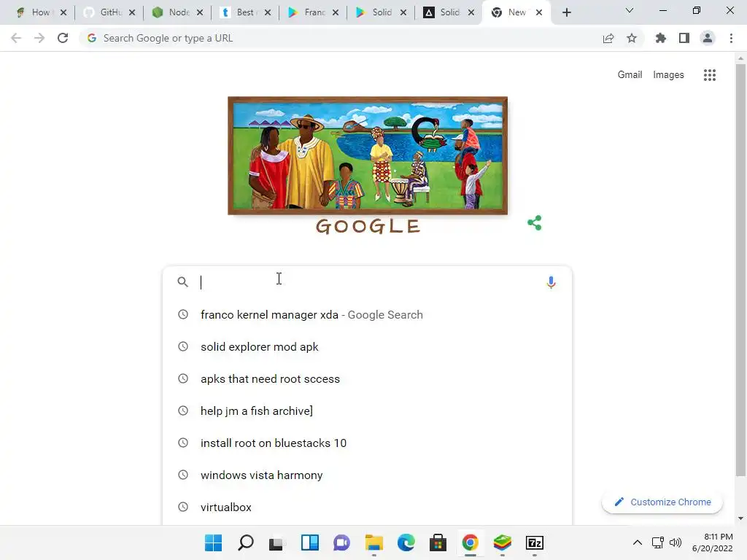This screenshot has height=560, width=747.
Task: Select 'apks that need root sccess' suggestion
Action: point(367,379)
